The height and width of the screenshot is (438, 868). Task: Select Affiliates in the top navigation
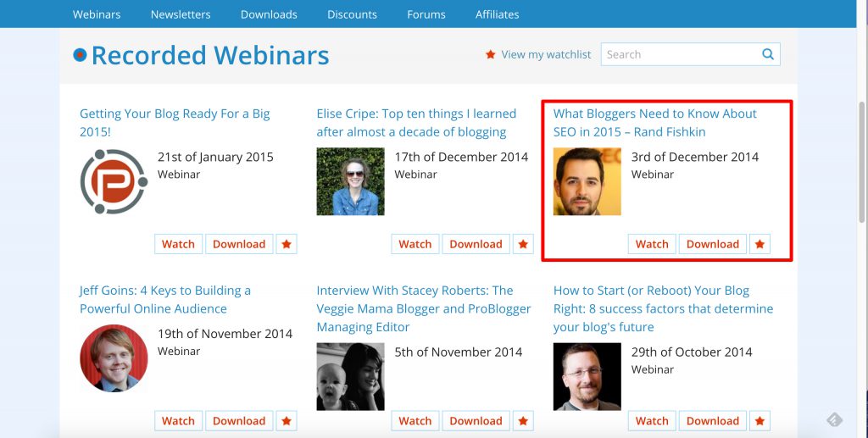coord(497,14)
